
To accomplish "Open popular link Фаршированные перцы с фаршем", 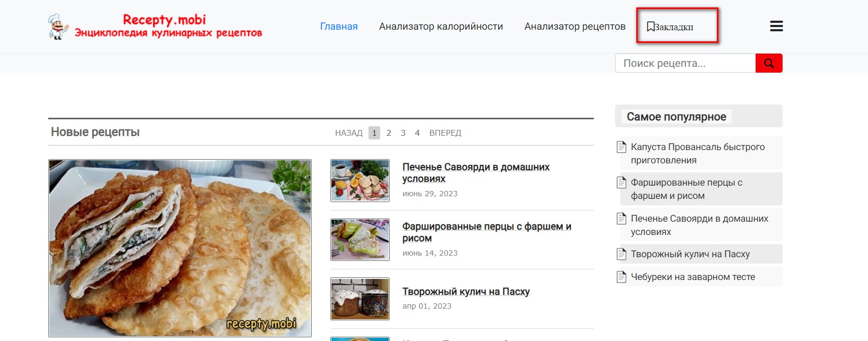I will [687, 189].
